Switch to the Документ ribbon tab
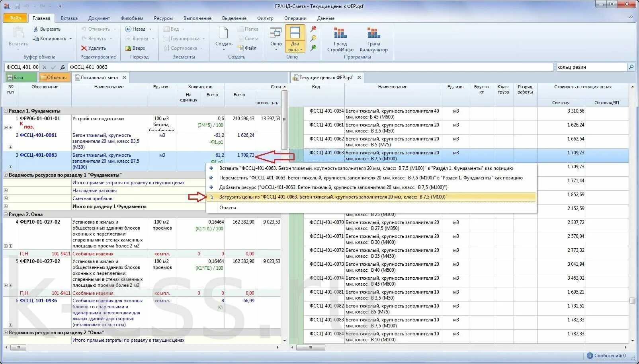The image size is (639, 364). coord(99,18)
